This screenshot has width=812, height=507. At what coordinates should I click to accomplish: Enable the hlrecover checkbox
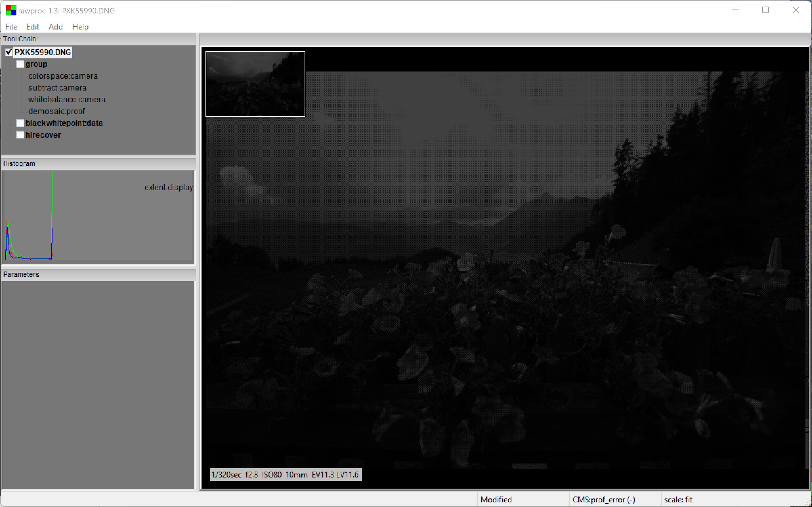(x=20, y=135)
